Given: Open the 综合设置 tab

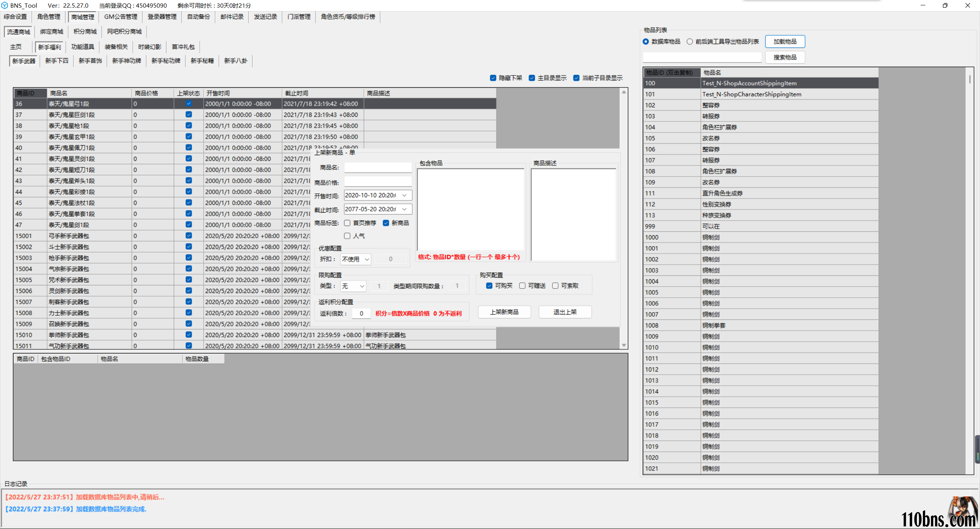Looking at the screenshot, I should coord(15,16).
